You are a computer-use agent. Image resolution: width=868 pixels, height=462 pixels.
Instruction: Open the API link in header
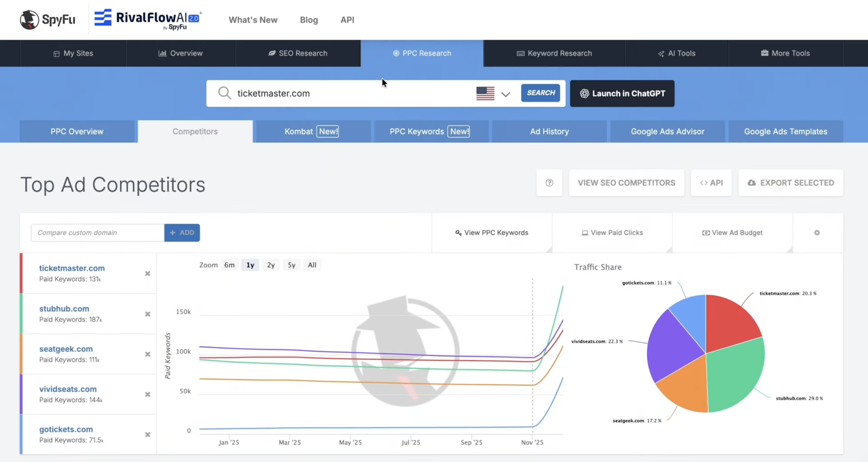[x=347, y=20]
